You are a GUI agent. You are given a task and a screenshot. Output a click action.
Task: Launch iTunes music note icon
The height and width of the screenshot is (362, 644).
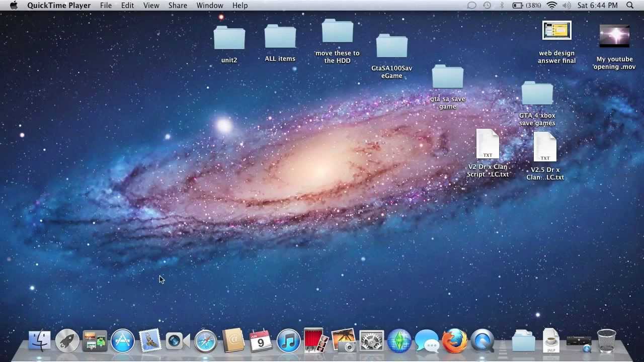(288, 341)
